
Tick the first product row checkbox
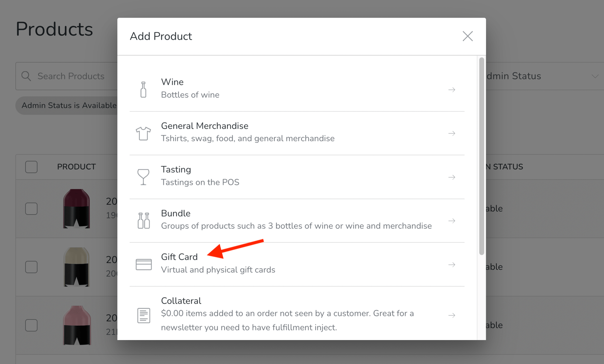(31, 209)
